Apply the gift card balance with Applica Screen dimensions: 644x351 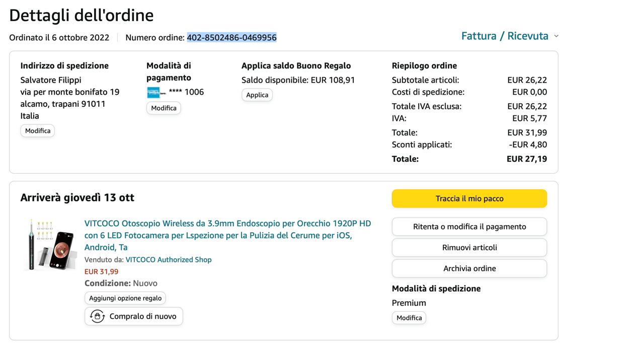coord(257,95)
